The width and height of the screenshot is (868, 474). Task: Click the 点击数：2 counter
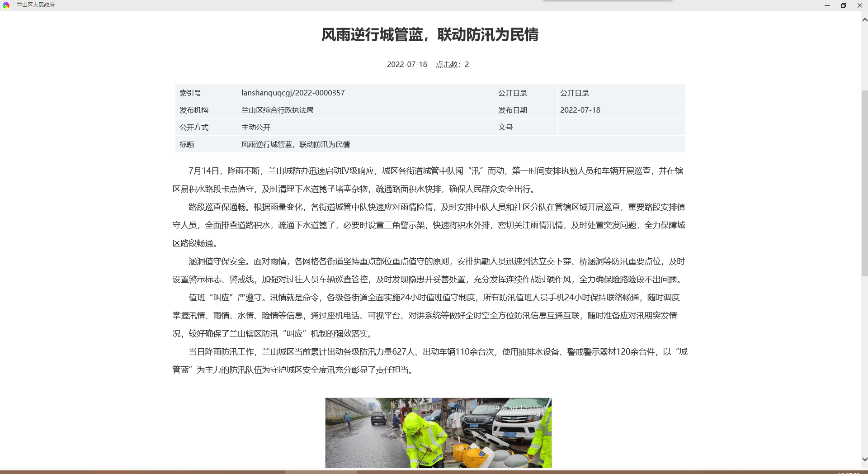pos(452,64)
